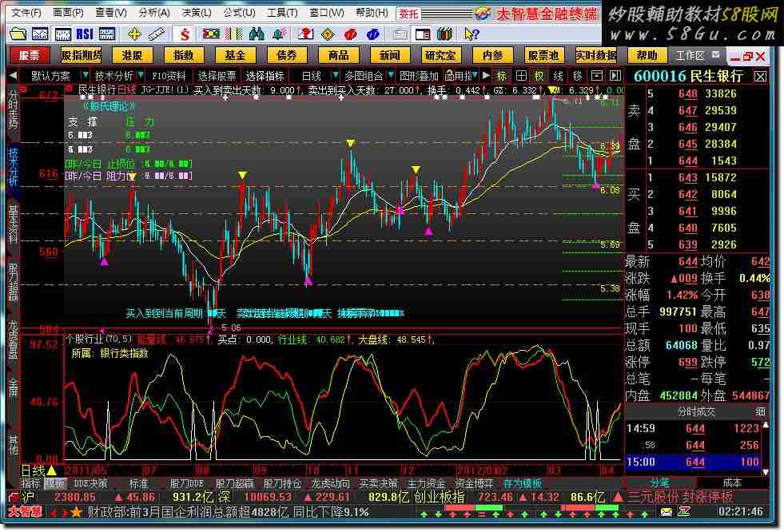Viewport: 784px width, 532px height.
Task: Click the 研究室 button
Action: tap(440, 55)
